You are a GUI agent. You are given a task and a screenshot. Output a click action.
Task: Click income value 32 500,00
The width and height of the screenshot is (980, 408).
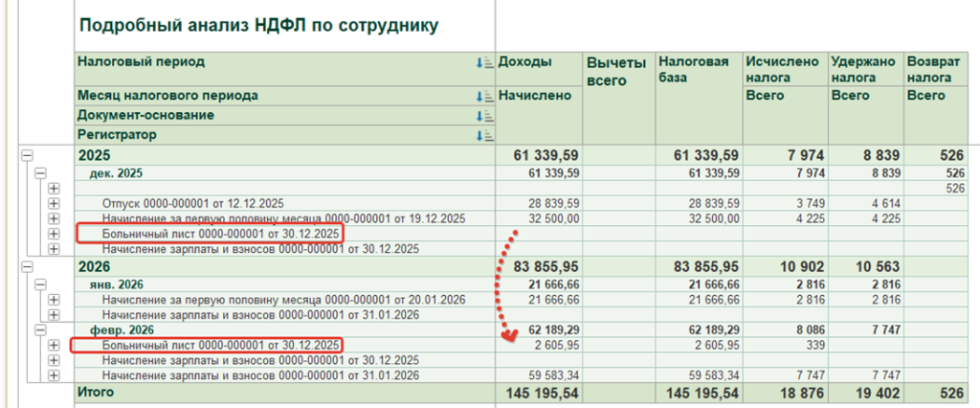coord(552,218)
